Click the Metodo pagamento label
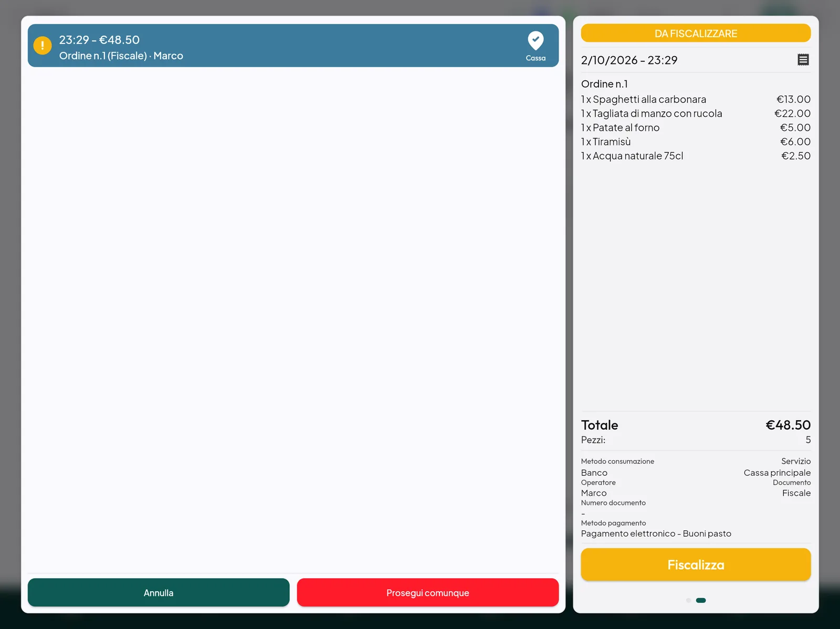This screenshot has width=840, height=629. (613, 523)
